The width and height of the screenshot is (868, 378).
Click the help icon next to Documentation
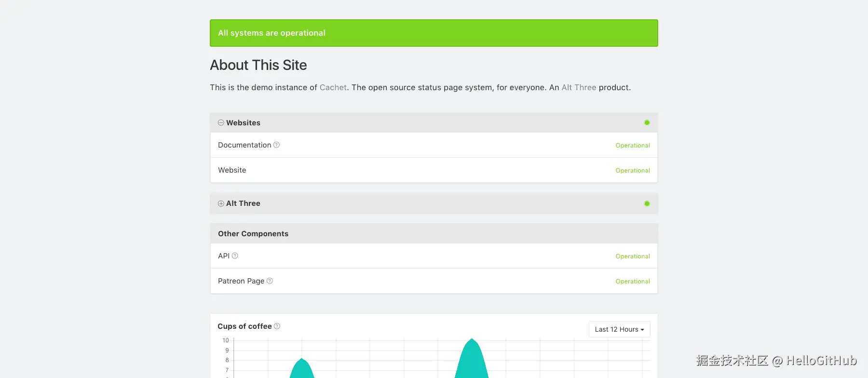[276, 145]
